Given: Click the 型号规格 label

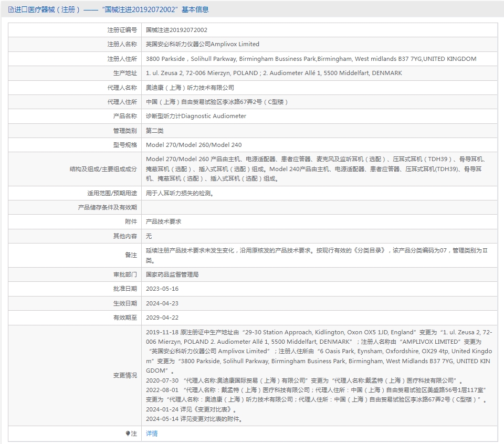Looking at the screenshot, I should tap(125, 145).
